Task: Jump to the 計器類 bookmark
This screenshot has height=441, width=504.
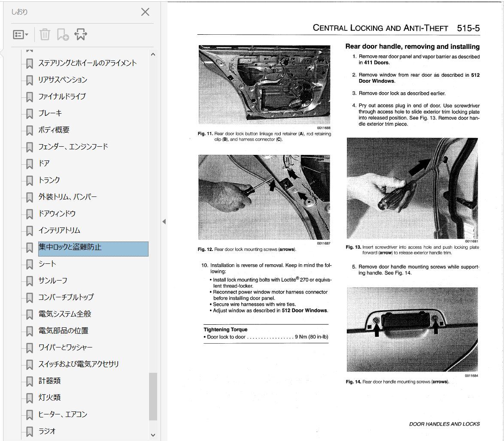Action: click(49, 381)
